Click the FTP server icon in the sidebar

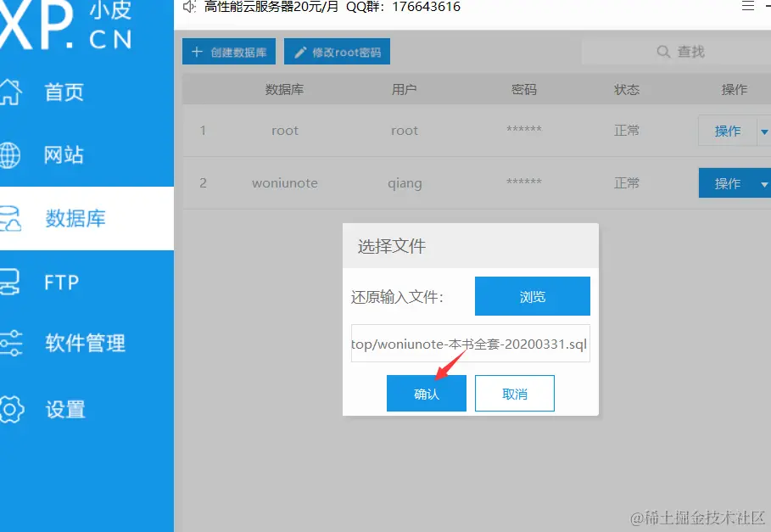point(9,283)
